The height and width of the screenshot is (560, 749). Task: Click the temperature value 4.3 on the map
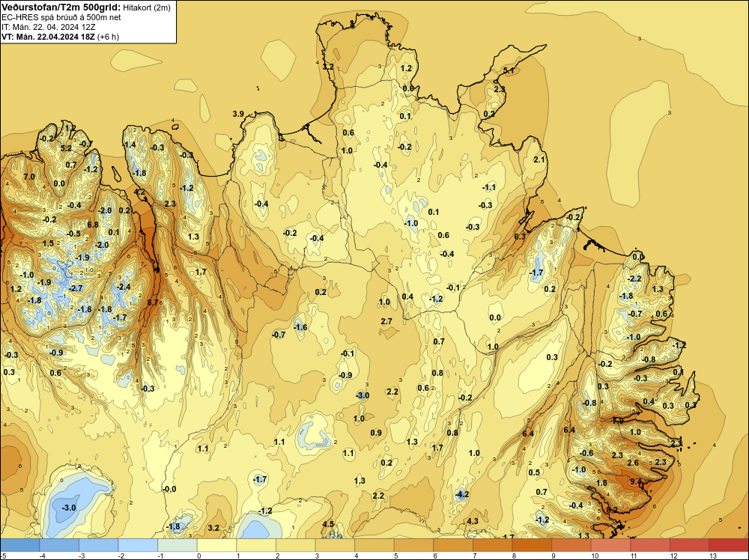473,521
